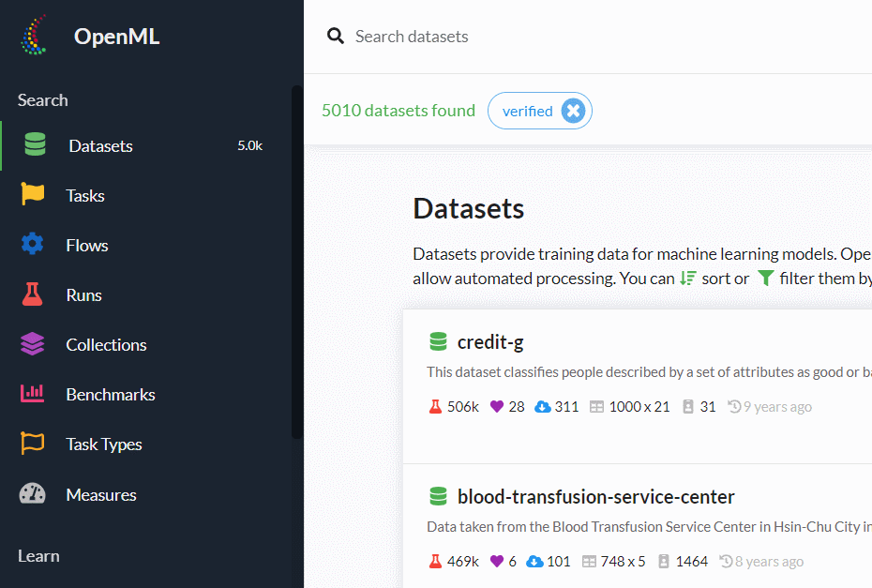Screen dimensions: 872x588
Task: Click the OpenML logo icon
Action: tap(35, 37)
